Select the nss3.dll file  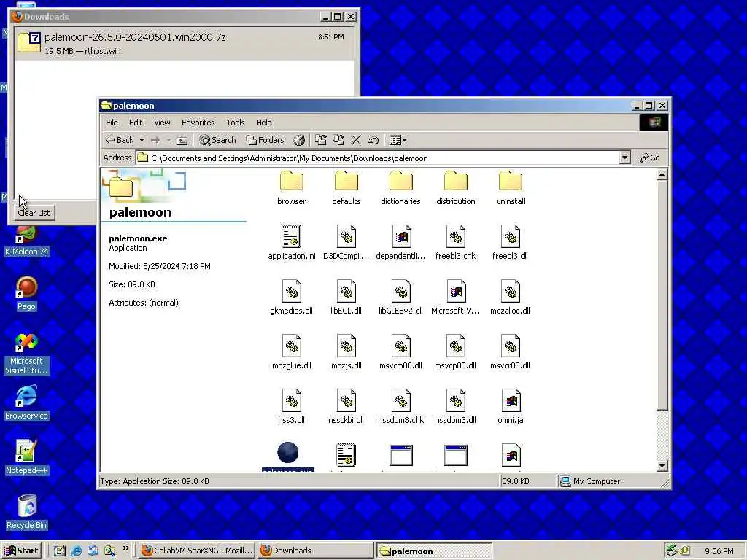point(291,407)
